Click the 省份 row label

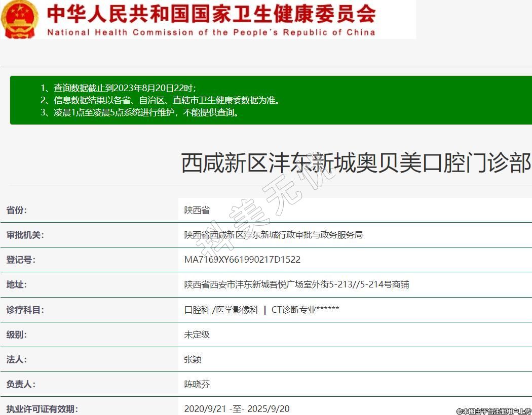(17, 210)
